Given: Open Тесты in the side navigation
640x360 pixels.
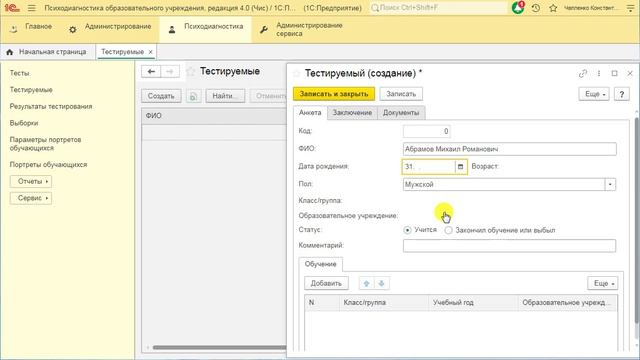Looking at the screenshot, I should coord(20,73).
